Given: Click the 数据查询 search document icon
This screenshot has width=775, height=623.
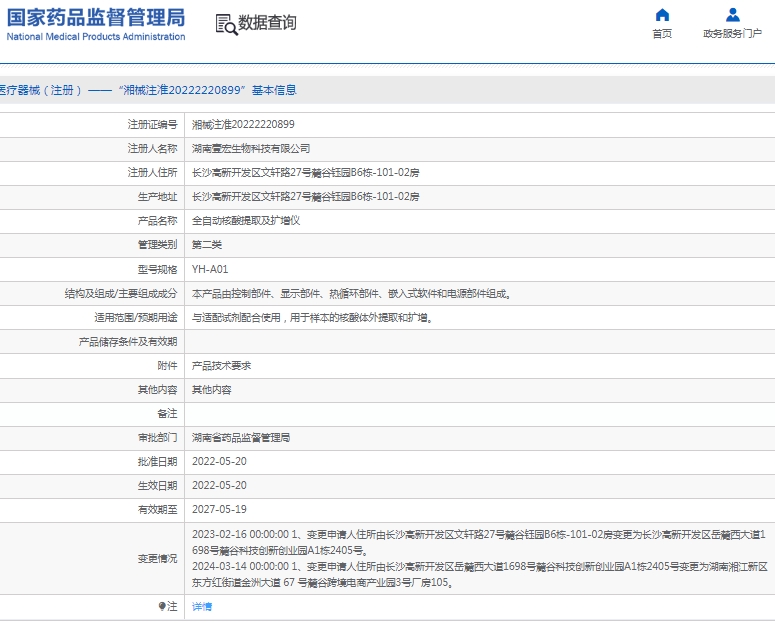Looking at the screenshot, I should (x=226, y=24).
